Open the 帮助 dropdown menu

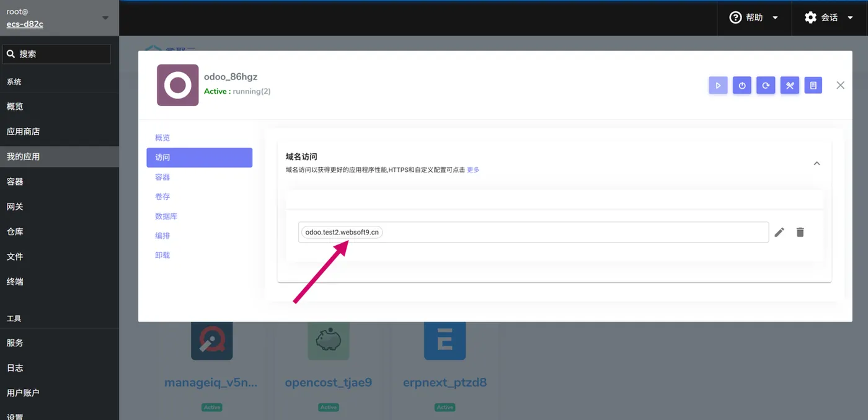pos(753,17)
